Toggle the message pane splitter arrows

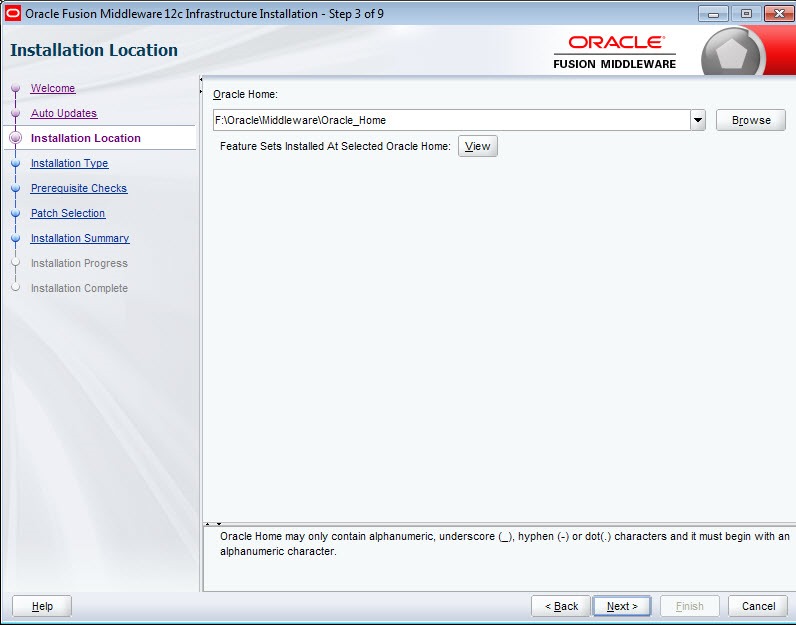213,524
